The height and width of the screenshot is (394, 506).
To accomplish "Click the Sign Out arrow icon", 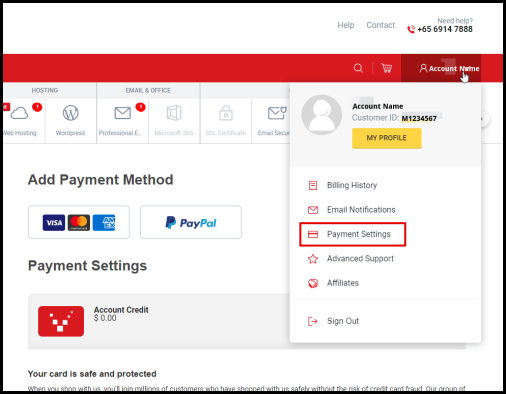I will click(313, 321).
